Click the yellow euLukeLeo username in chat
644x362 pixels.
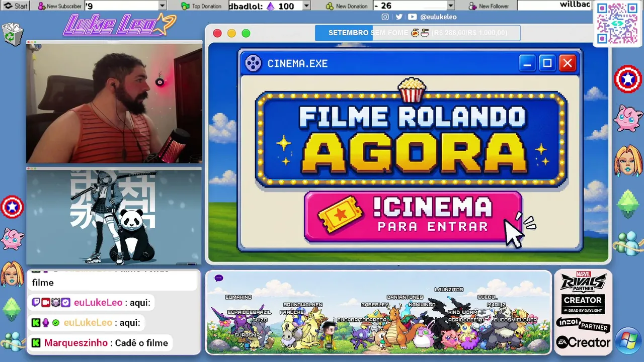88,323
